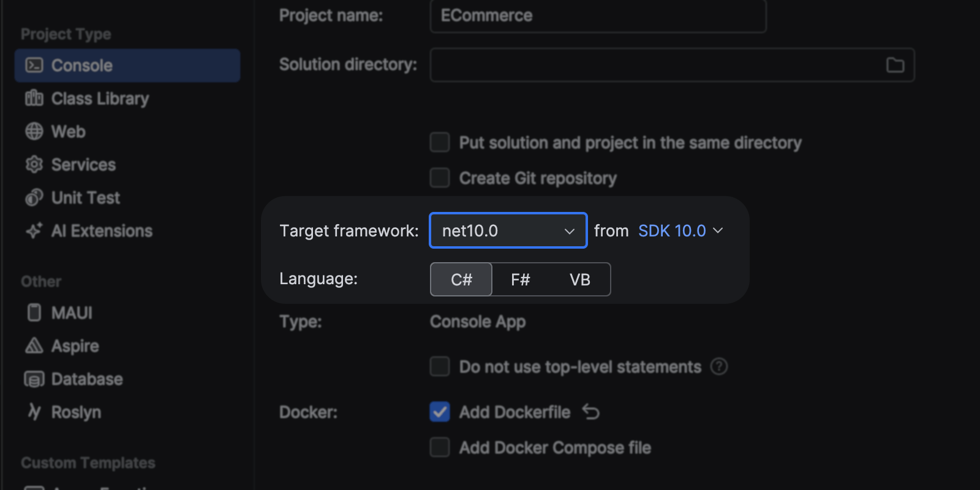
Task: Uncheck the Add Dockerfile checkbox
Action: pos(440,412)
